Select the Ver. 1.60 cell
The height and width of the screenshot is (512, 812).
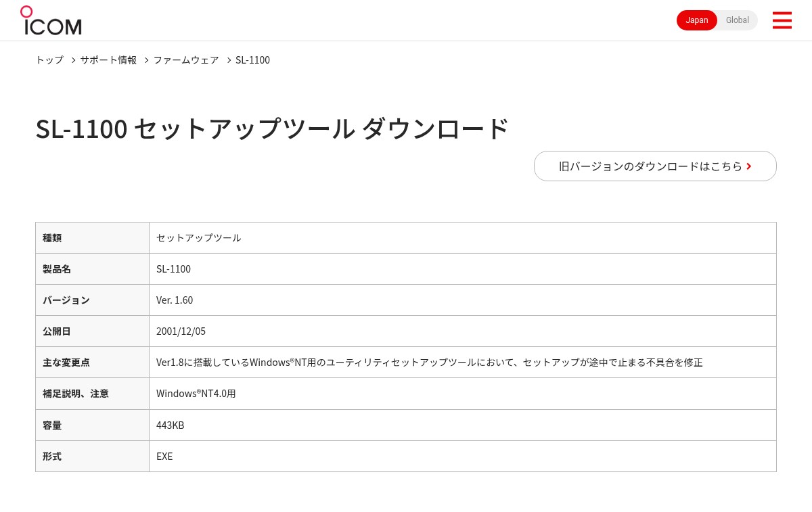[463, 300]
